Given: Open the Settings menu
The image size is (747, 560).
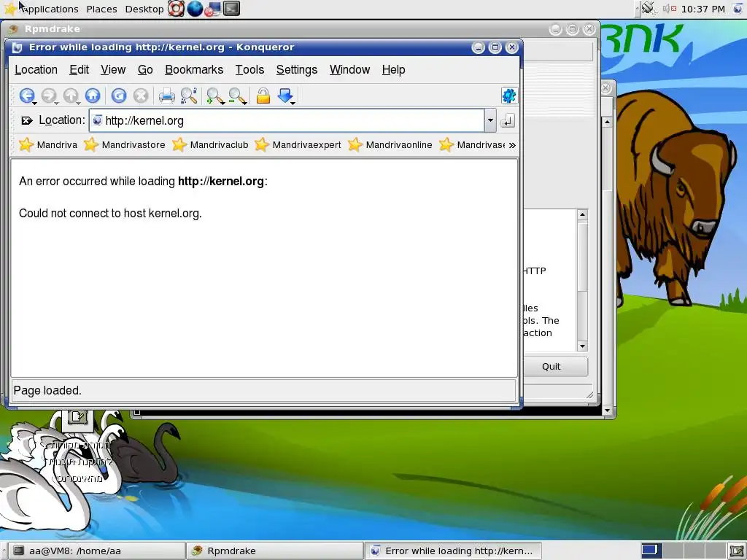Looking at the screenshot, I should (x=297, y=69).
